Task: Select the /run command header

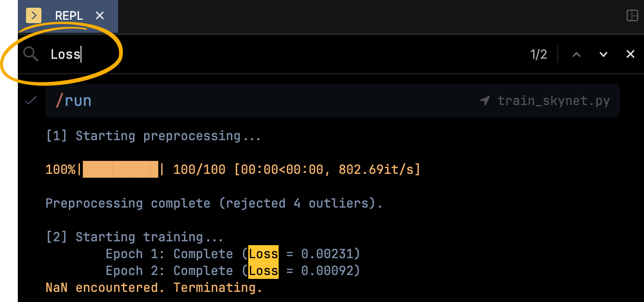Action: (73, 101)
